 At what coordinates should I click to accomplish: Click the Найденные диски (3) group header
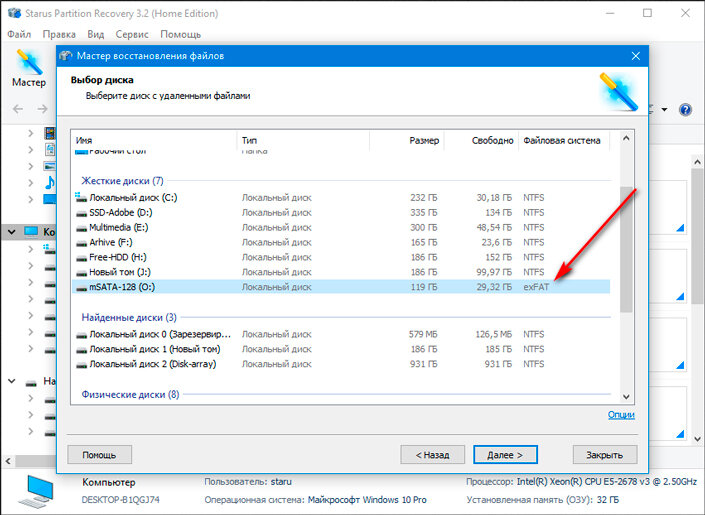129,318
